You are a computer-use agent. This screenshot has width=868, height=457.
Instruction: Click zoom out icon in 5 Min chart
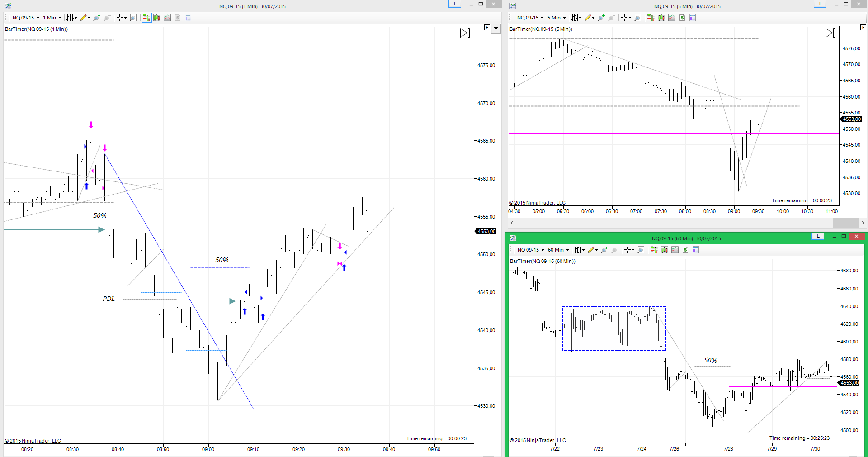[612, 18]
